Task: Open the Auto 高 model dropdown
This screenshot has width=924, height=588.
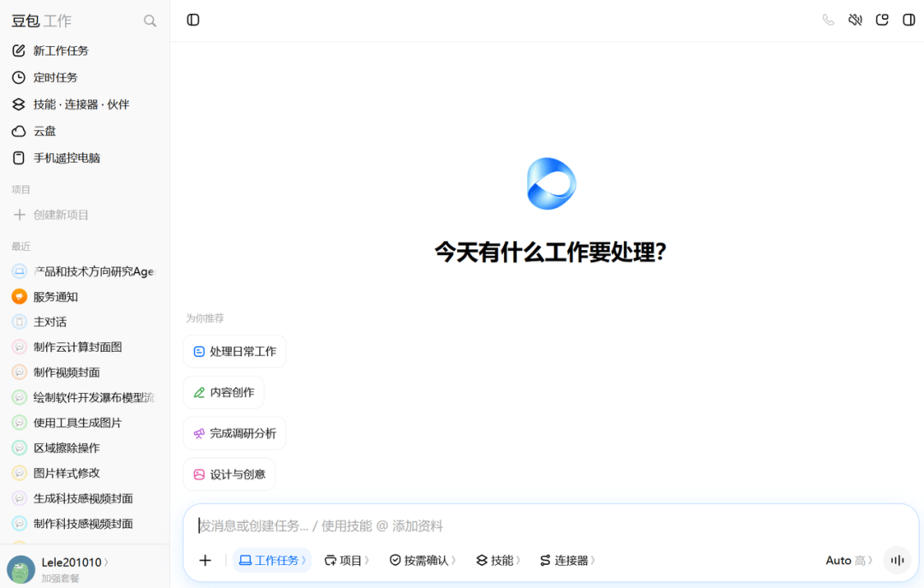Action: pyautogui.click(x=849, y=561)
